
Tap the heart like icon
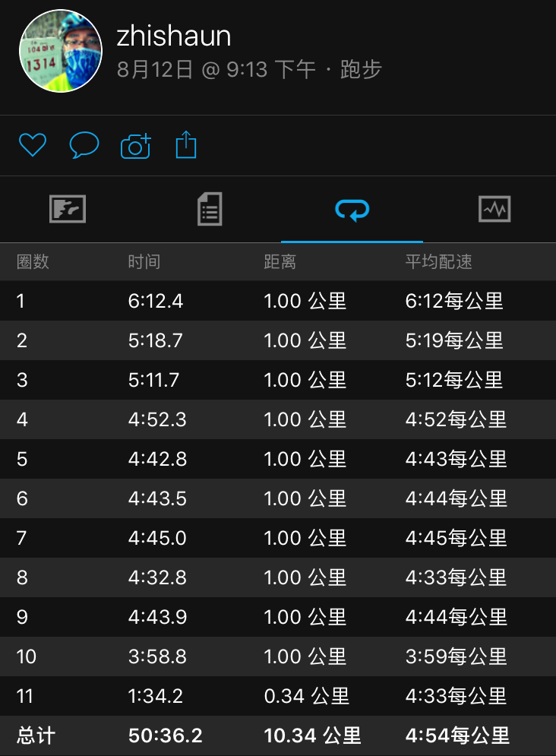tap(32, 144)
